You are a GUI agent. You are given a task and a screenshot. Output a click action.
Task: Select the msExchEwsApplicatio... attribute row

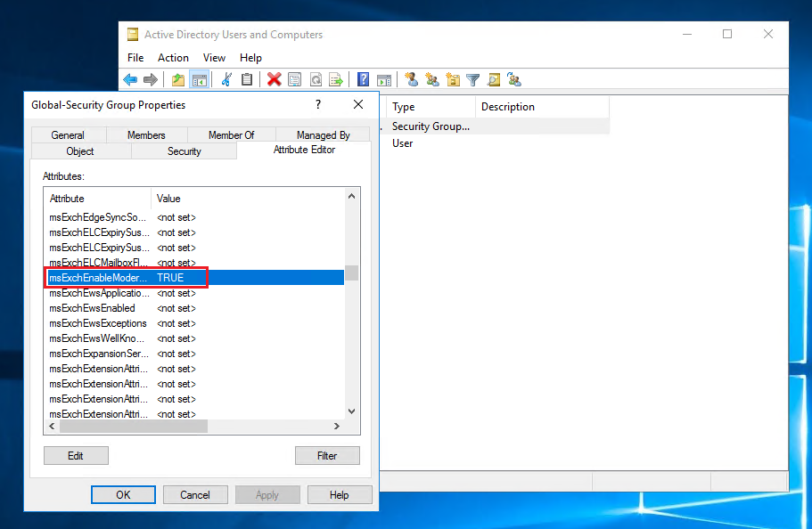[194, 293]
